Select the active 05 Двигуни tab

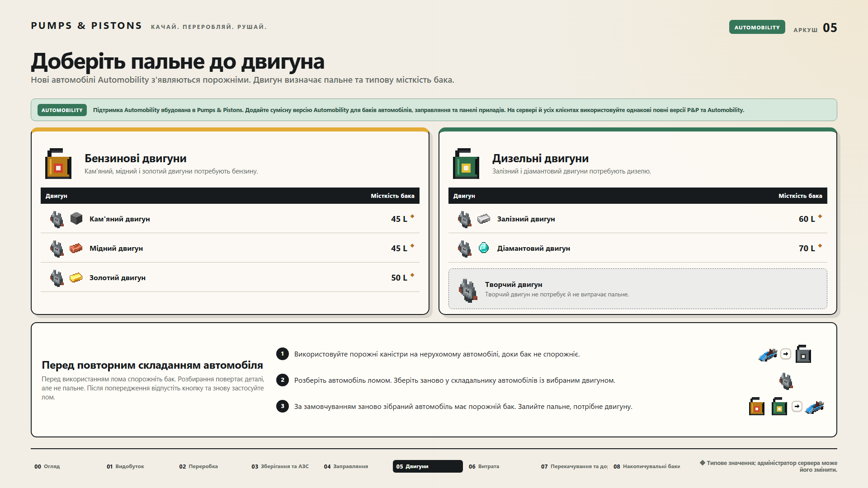pos(428,466)
